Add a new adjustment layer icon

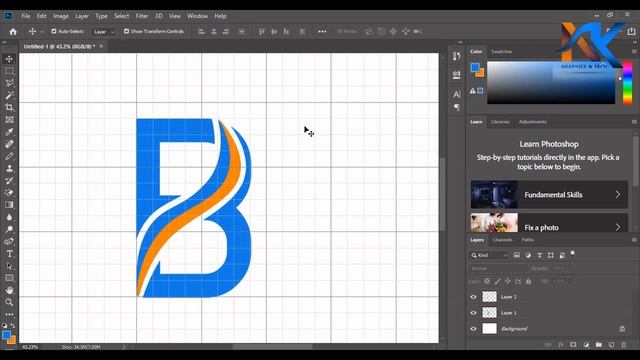(586, 345)
